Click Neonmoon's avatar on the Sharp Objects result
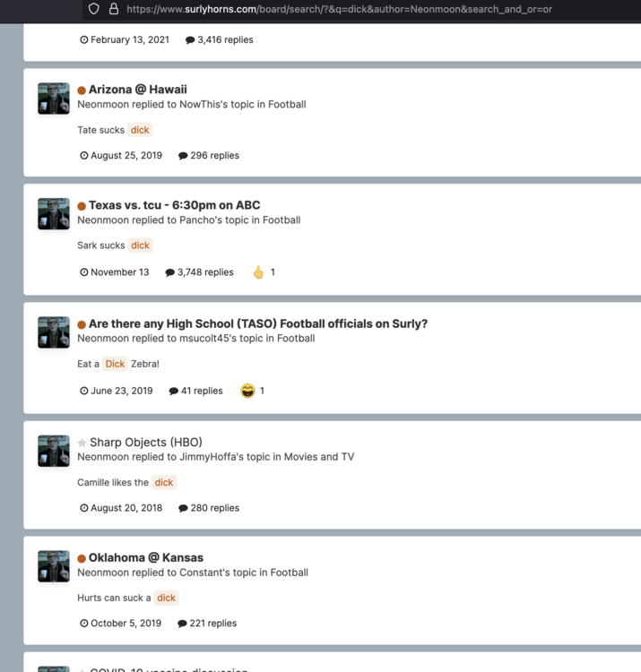The height and width of the screenshot is (672, 641). [54, 451]
